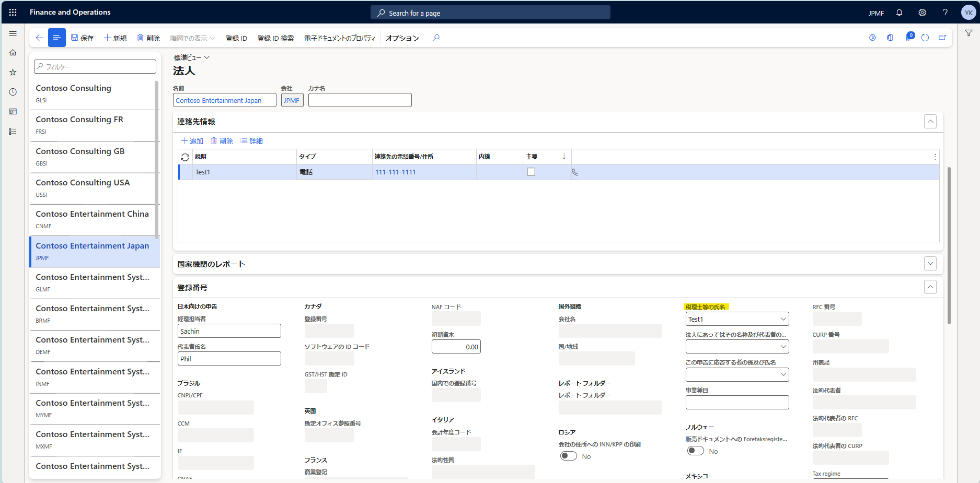Click the phone call icon for Test1

[x=575, y=172]
